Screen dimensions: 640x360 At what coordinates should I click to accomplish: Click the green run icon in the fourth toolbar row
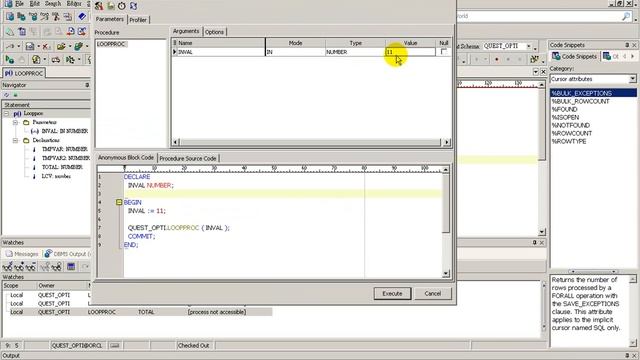click(x=10, y=60)
